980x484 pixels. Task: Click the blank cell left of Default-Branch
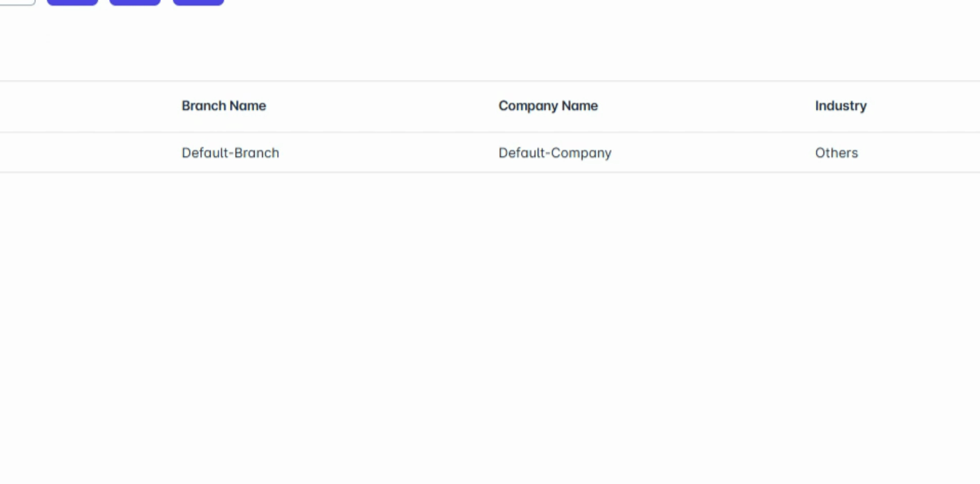click(90, 153)
